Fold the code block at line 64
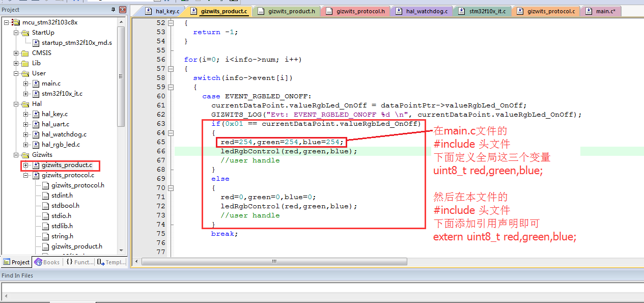The image size is (644, 303). tap(170, 133)
